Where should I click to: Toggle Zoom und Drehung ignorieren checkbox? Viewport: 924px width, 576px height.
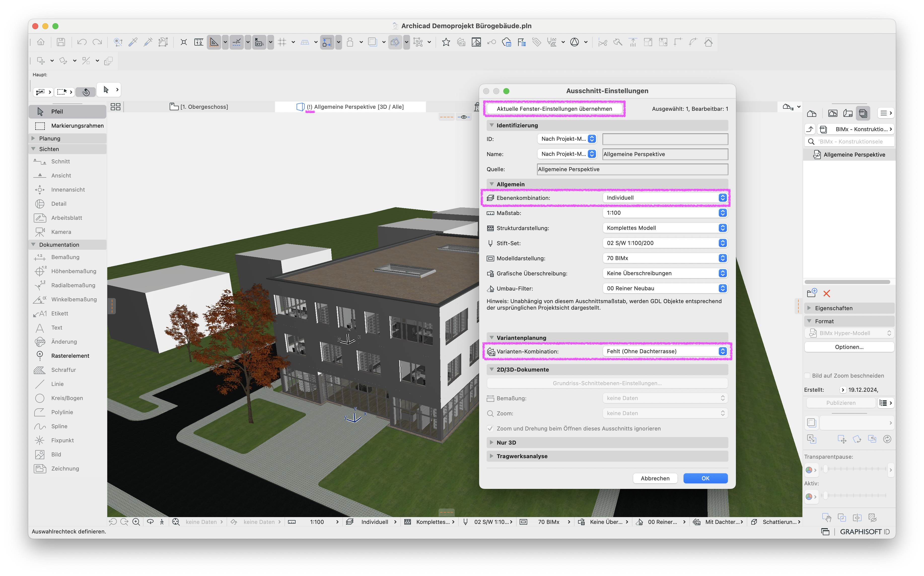(x=490, y=428)
